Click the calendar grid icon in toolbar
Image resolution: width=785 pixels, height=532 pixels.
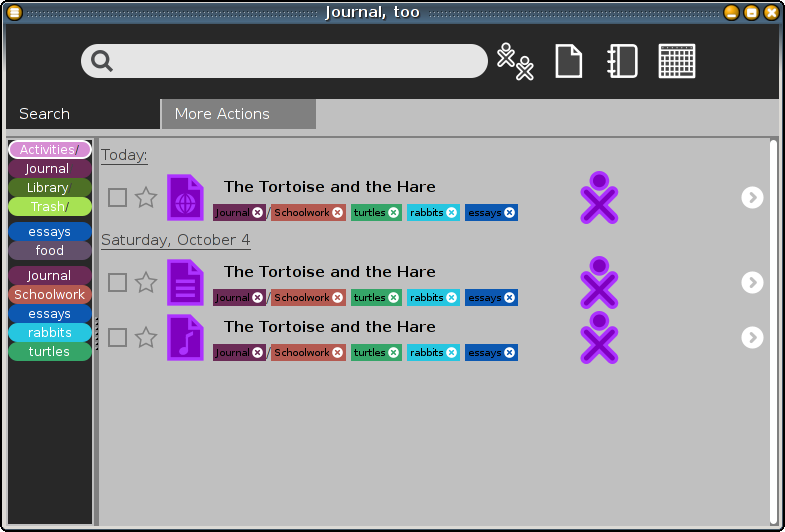[677, 62]
